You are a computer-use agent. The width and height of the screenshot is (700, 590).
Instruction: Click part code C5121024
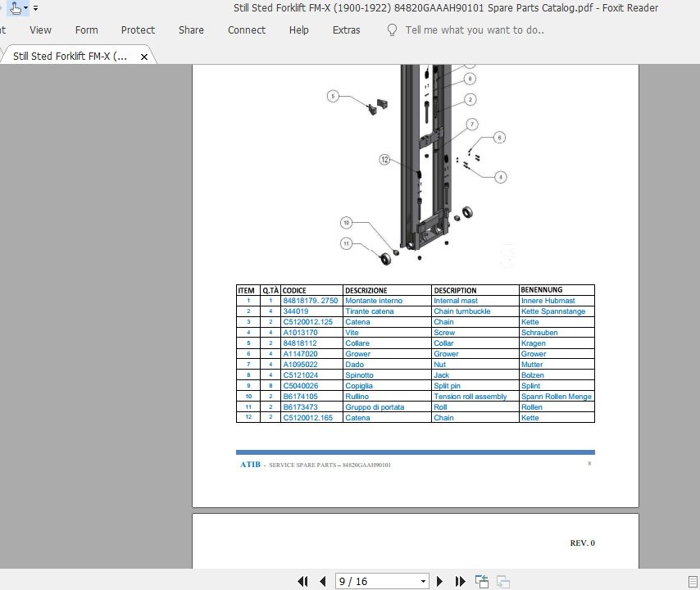point(301,375)
